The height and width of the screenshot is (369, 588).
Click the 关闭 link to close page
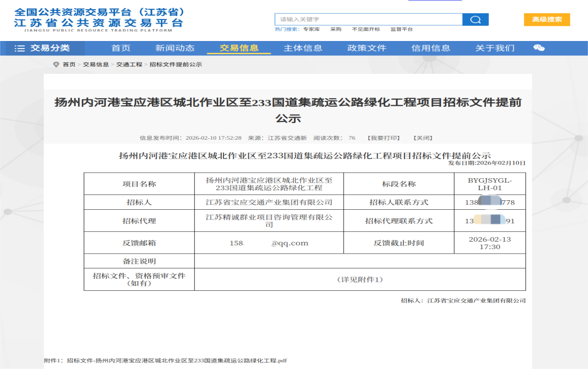(423, 138)
